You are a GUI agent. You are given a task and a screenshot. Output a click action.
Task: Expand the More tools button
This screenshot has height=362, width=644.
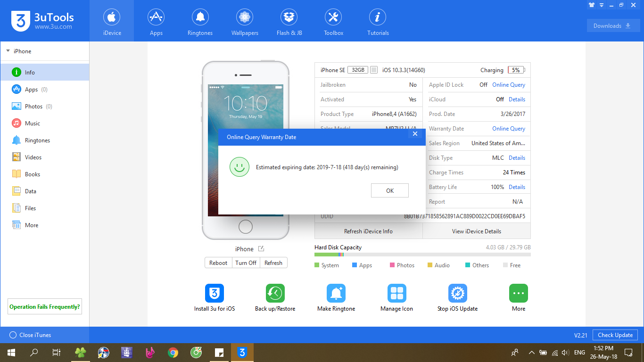coord(518,293)
